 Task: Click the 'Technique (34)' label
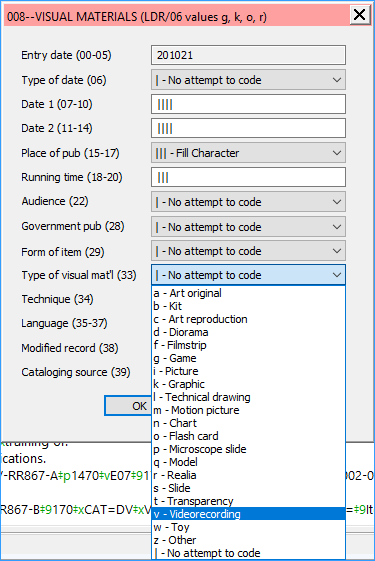point(57,299)
